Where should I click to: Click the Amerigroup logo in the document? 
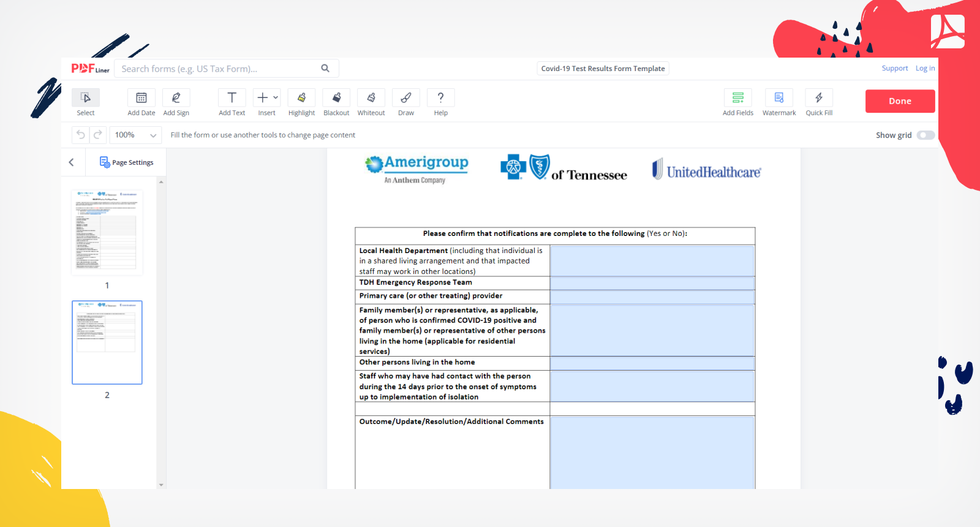(x=417, y=169)
